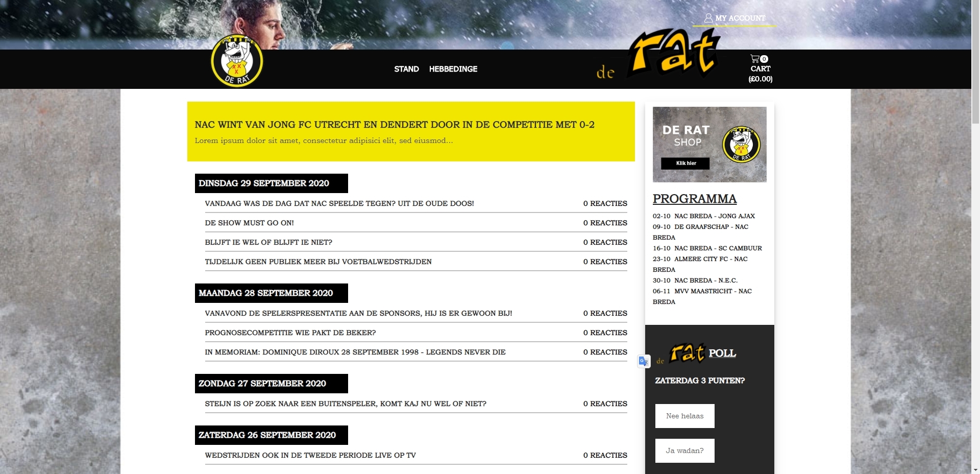Click '0 reacties' for 'De show must go on!'
Screen dimensions: 980x474
click(x=605, y=223)
